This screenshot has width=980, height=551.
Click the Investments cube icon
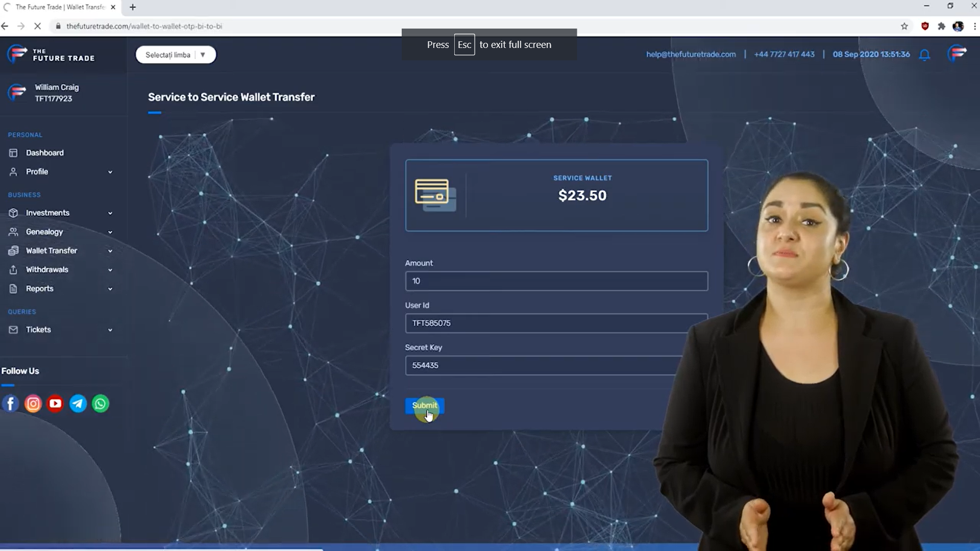13,213
